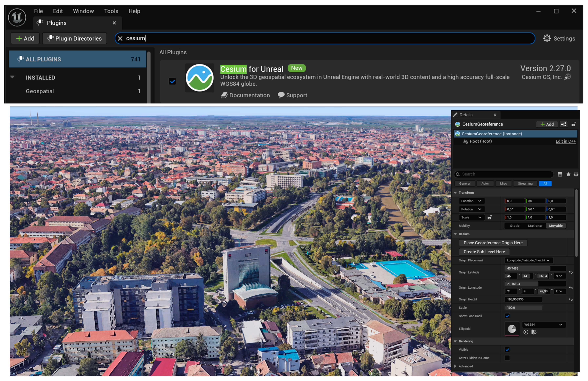Open the Edit menu
Image resolution: width=588 pixels, height=381 pixels.
tap(58, 11)
